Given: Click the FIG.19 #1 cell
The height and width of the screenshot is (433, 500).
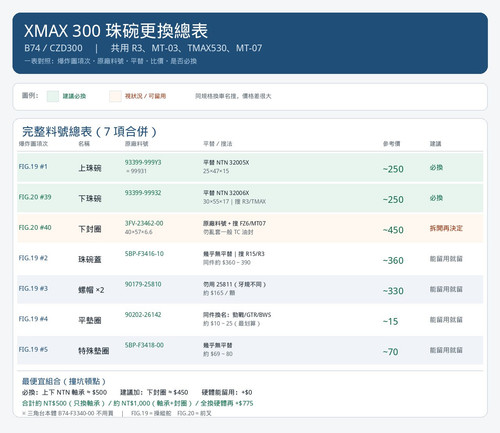Looking at the screenshot, I should click(33, 166).
